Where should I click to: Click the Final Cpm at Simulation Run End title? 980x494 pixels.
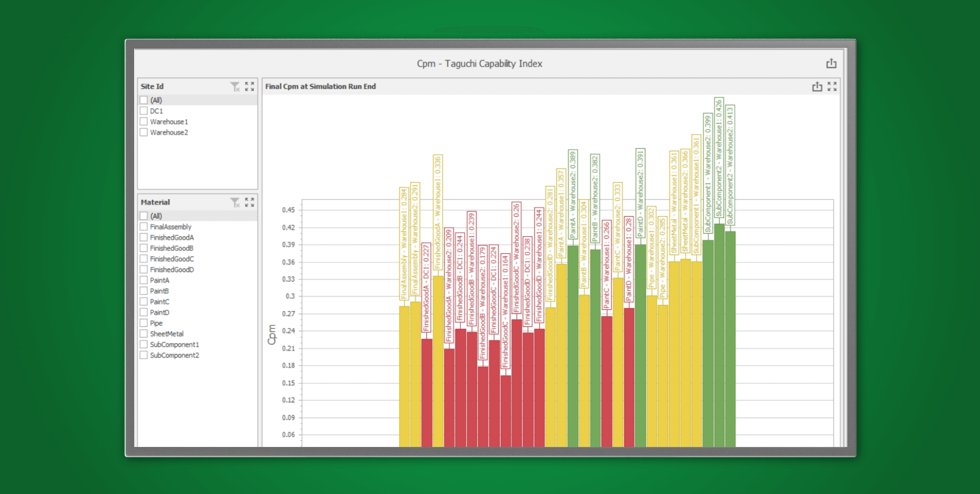coord(320,86)
